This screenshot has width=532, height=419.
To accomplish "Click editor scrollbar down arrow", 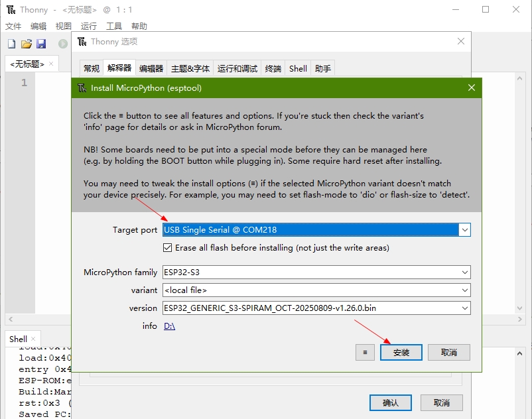I will [x=519, y=308].
